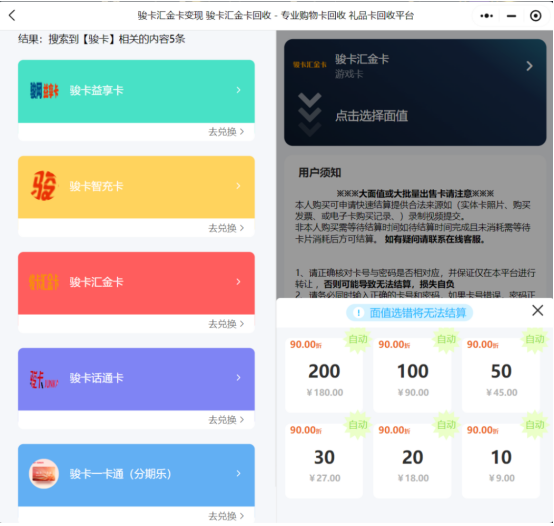This screenshot has width=554, height=526.
Task: Click the 自动 badge on the 200 tile
Action: pos(358,339)
